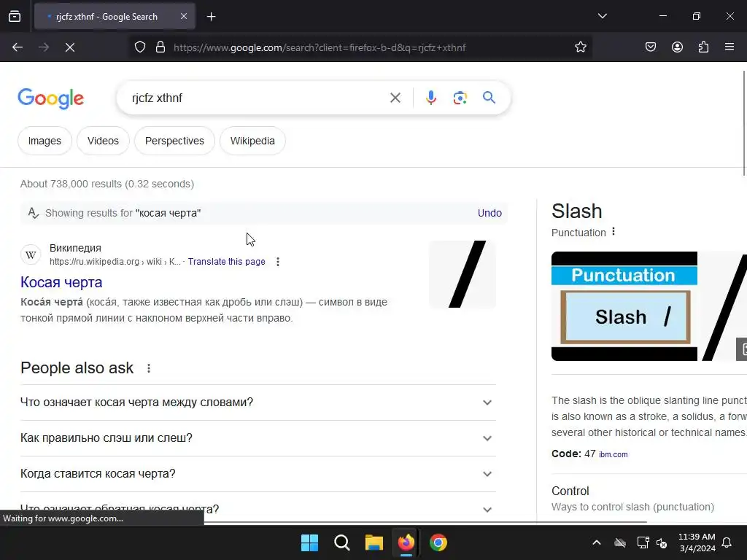Clear the search query text
The width and height of the screenshot is (747, 560).
click(x=395, y=98)
